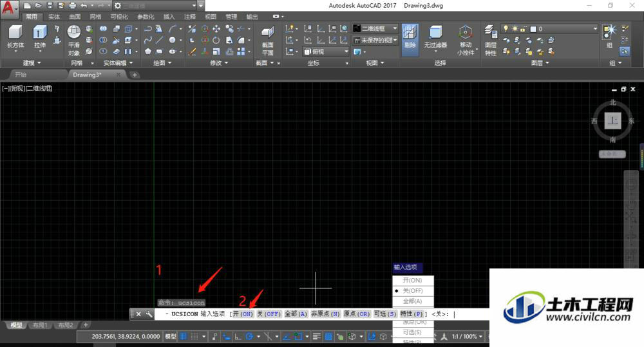Click the 移动小控件 move gizmo icon
This screenshot has height=347, width=644.
point(466,41)
